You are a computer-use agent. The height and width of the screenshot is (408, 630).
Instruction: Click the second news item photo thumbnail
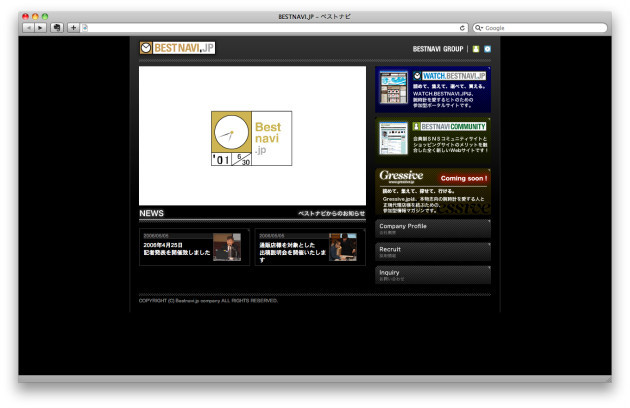tap(343, 247)
